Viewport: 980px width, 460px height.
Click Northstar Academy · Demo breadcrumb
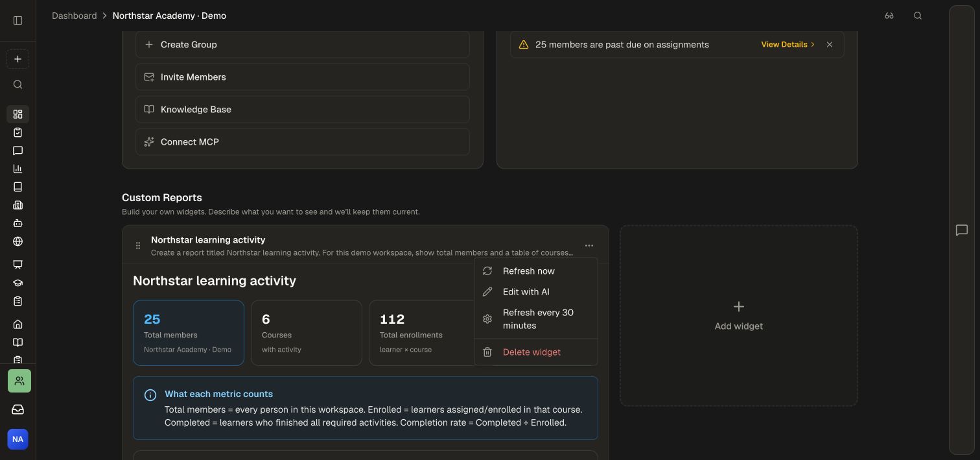pos(169,16)
